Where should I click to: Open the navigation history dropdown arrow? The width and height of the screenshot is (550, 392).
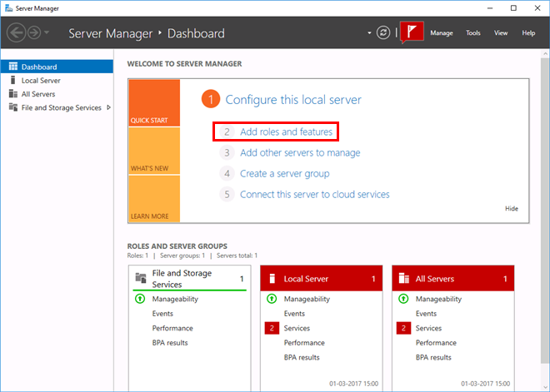[x=47, y=33]
